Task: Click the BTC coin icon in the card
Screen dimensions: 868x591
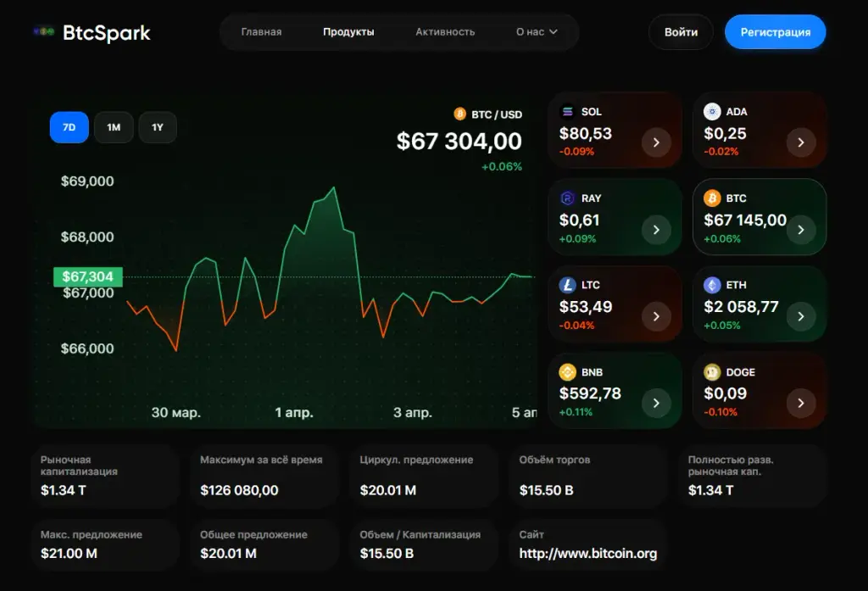Action: [x=712, y=198]
